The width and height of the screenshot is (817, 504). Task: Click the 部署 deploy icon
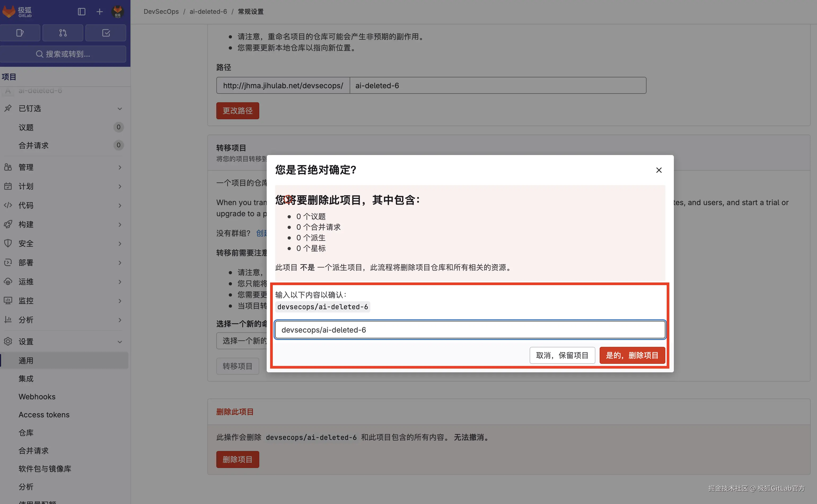[x=8, y=262]
